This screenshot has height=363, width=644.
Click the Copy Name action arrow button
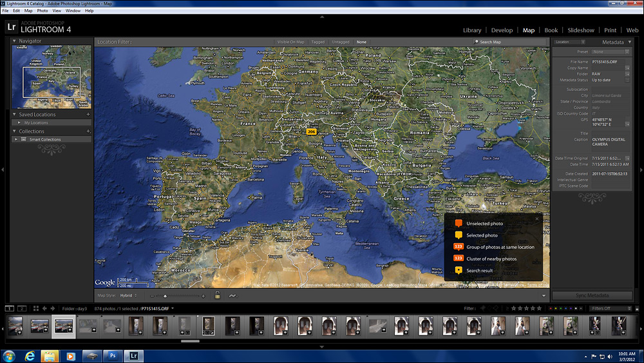click(x=627, y=68)
